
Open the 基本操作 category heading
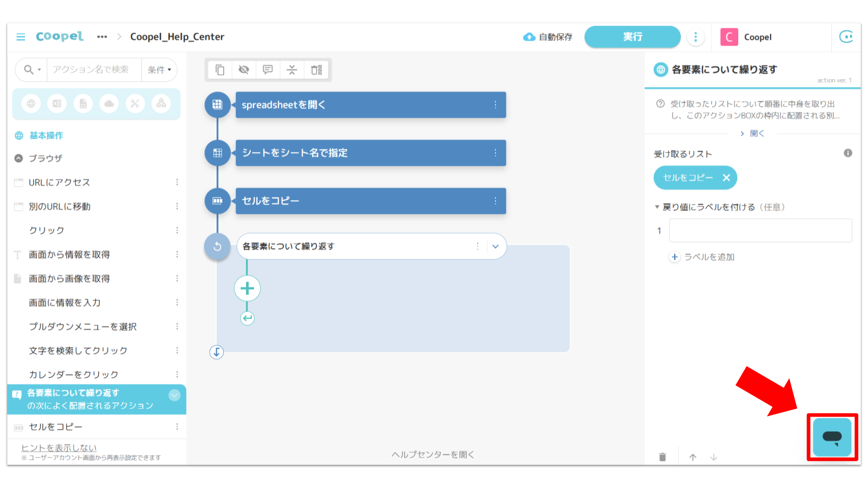(x=46, y=136)
